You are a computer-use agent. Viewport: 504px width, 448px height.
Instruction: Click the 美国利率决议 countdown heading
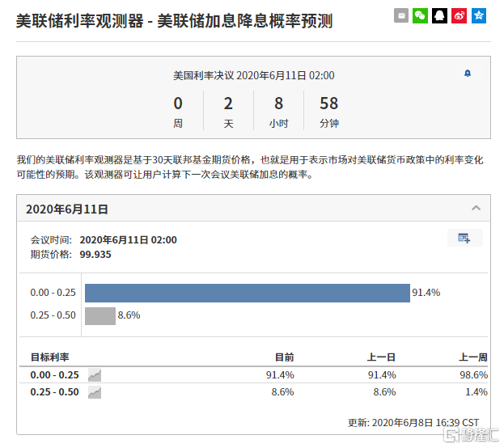pyautogui.click(x=253, y=75)
